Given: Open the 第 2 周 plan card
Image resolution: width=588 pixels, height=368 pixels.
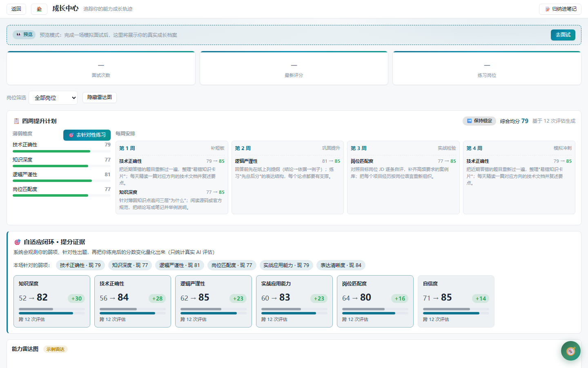Looking at the screenshot, I should (287, 177).
